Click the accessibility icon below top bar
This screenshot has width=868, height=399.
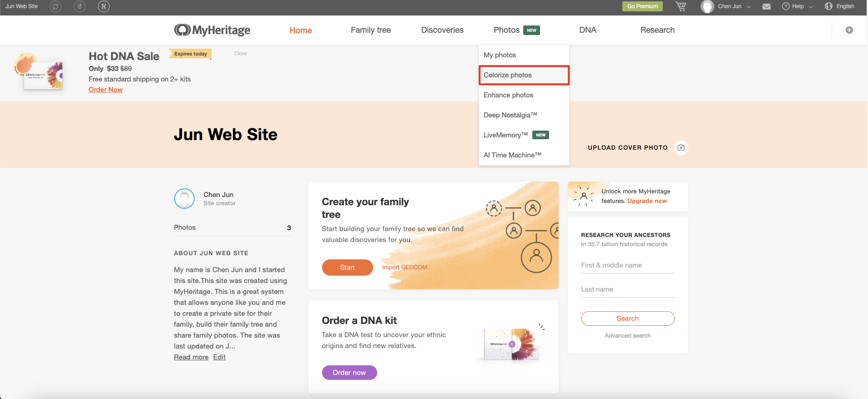click(x=848, y=30)
